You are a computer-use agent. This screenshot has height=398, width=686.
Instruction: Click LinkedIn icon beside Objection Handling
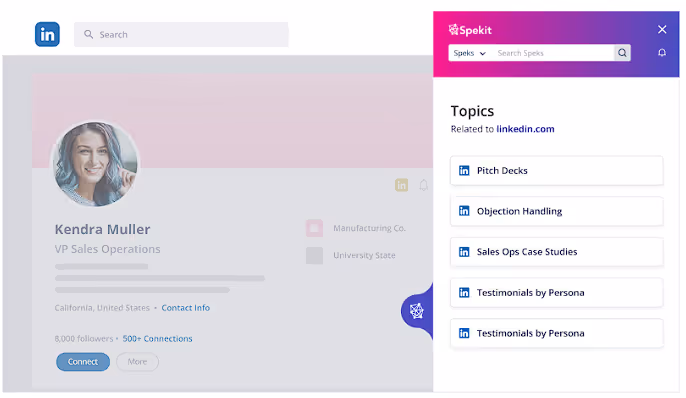(x=464, y=211)
